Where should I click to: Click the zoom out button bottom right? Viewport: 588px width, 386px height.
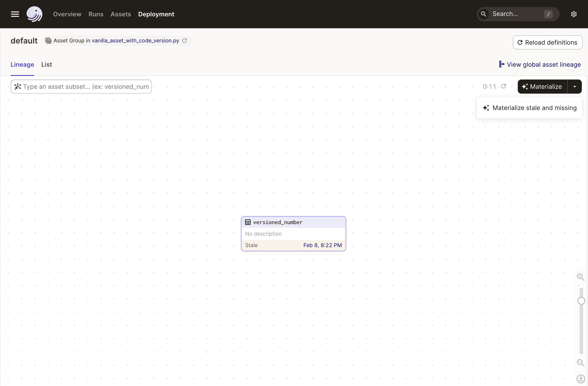(580, 363)
